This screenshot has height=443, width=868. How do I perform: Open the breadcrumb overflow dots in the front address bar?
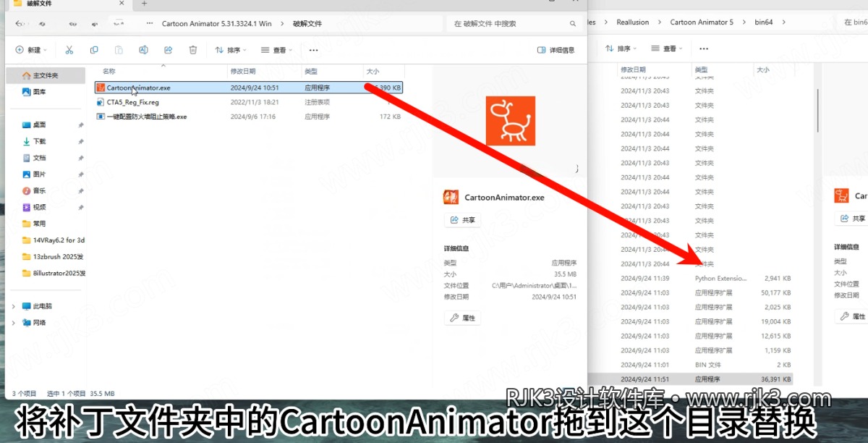[x=150, y=24]
